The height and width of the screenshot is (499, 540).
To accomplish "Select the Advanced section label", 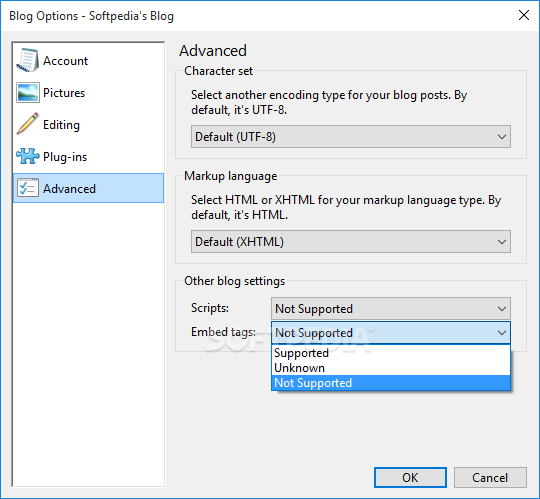I will (x=69, y=189).
